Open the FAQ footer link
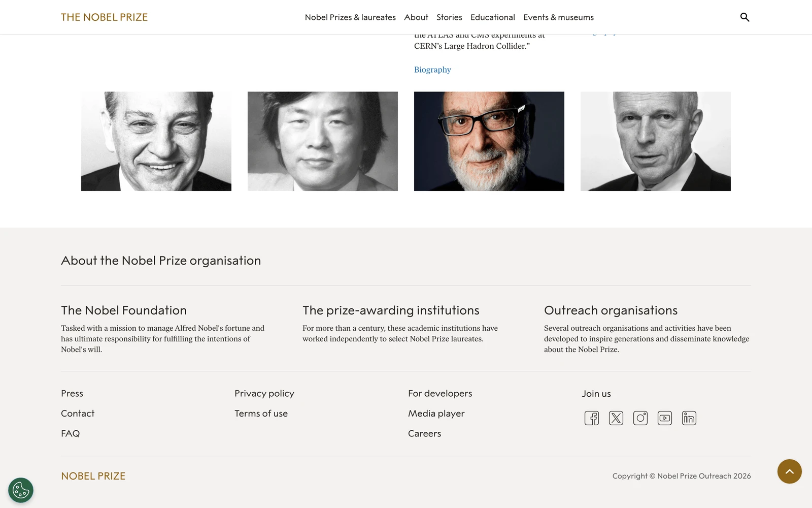This screenshot has height=508, width=812. (x=71, y=433)
